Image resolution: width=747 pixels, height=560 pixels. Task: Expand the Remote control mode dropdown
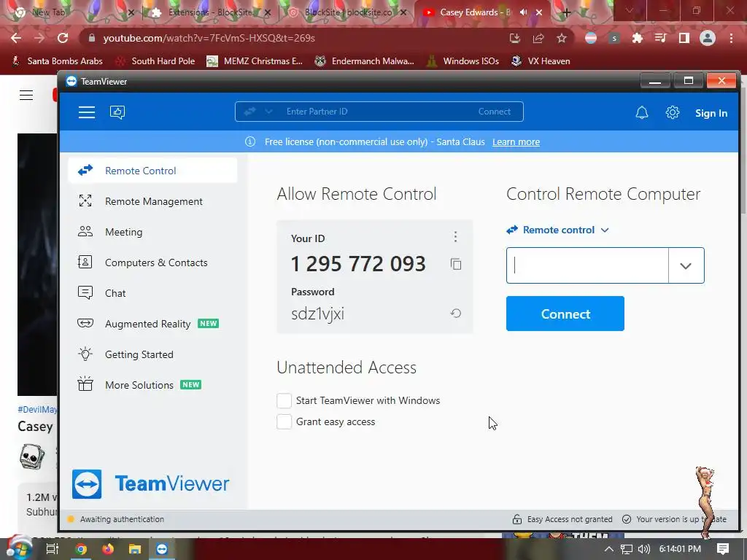[605, 230]
